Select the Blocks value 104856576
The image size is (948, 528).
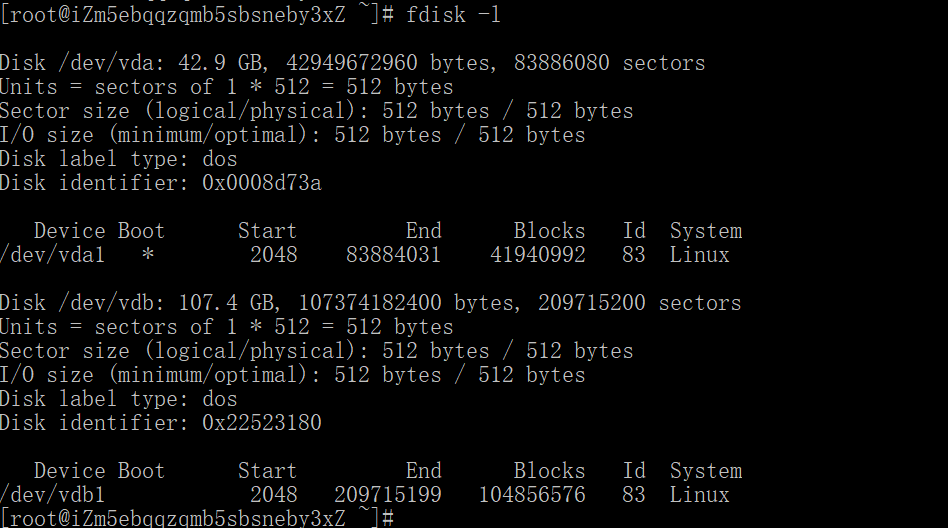pyautogui.click(x=532, y=495)
